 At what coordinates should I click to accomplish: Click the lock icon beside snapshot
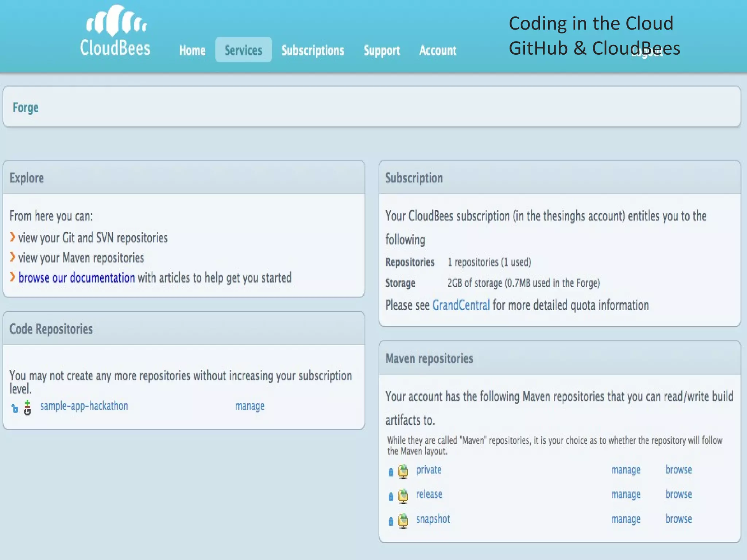[x=391, y=521]
